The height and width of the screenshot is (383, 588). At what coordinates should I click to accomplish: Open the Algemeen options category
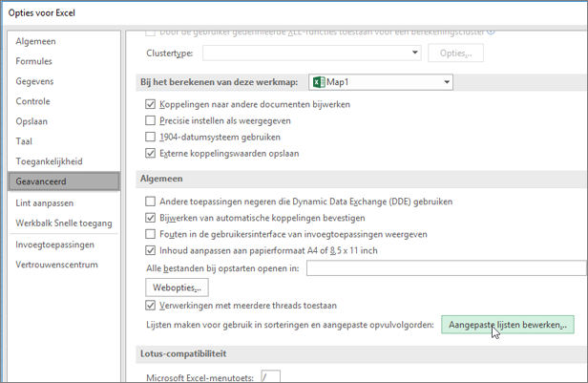(35, 41)
